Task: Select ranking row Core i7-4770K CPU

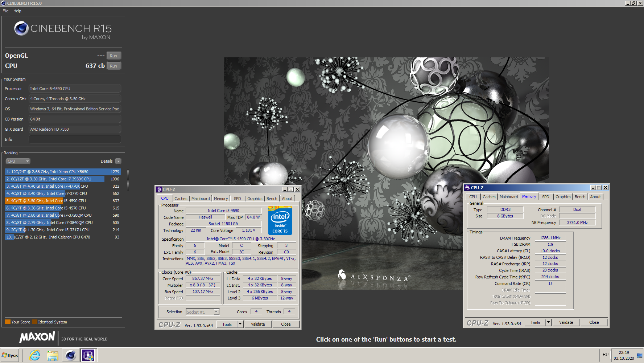Action: point(63,186)
